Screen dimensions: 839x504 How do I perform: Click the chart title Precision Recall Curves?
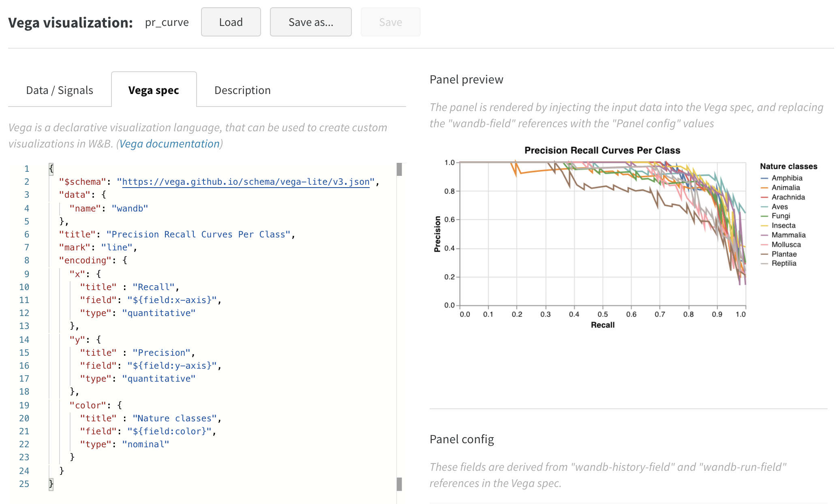click(x=602, y=150)
